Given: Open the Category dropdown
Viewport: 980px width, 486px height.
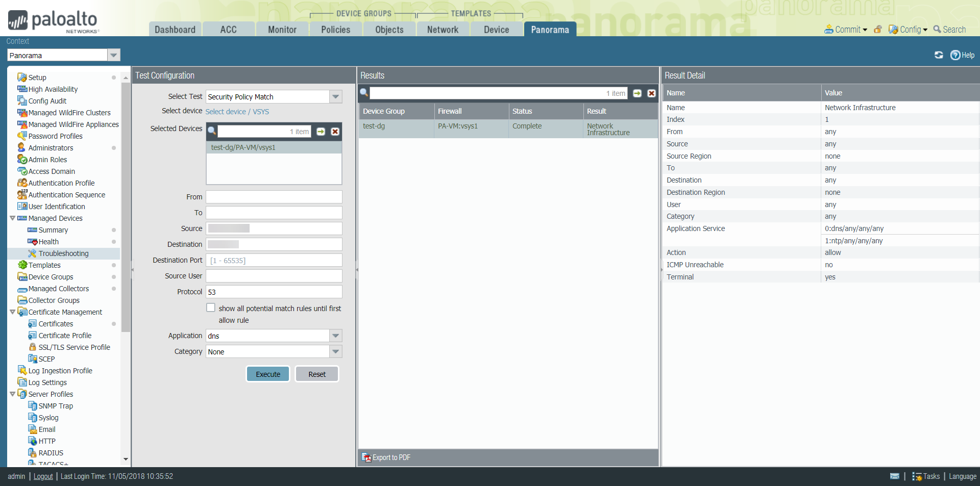Looking at the screenshot, I should [335, 352].
